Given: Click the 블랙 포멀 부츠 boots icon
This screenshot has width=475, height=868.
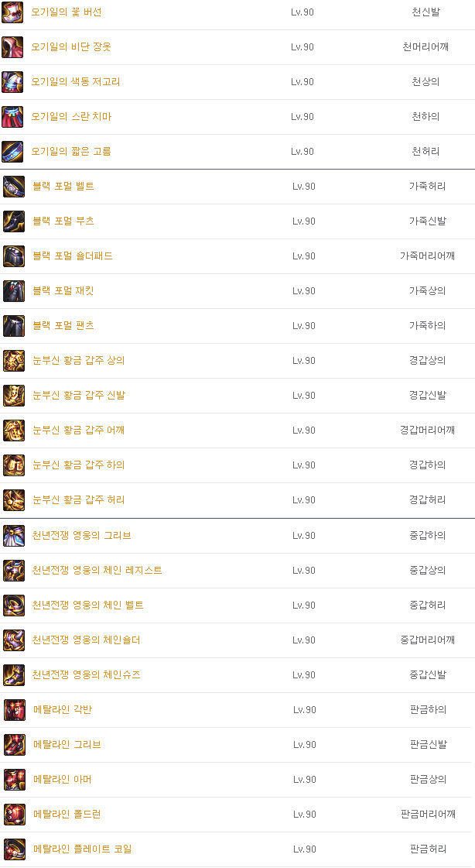Looking at the screenshot, I should click(x=14, y=221).
